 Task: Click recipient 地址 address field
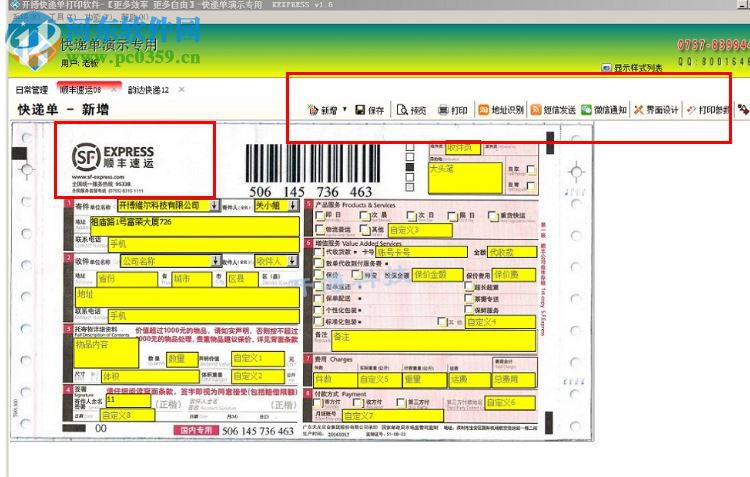188,298
